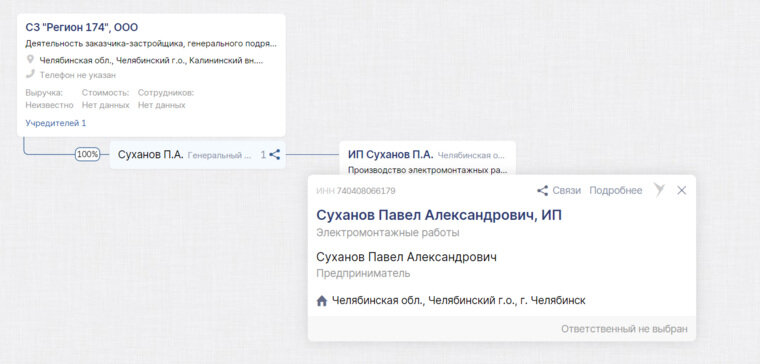Click Телефон не указан text
Screen dimensions: 760x364
[78, 76]
